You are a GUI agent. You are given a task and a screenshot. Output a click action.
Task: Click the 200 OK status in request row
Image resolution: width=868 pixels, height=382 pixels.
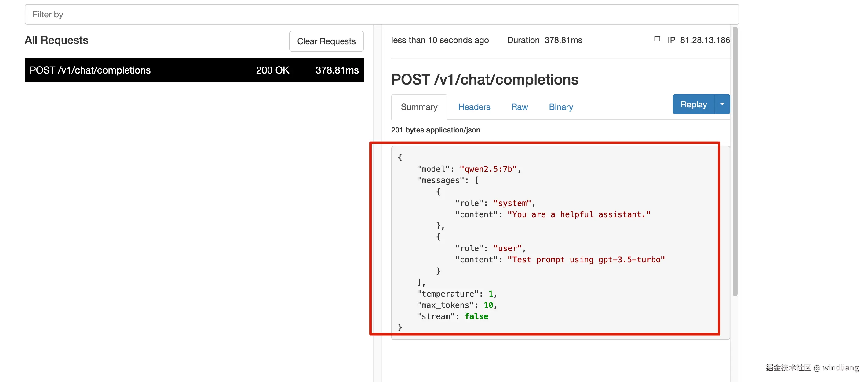[x=272, y=70]
